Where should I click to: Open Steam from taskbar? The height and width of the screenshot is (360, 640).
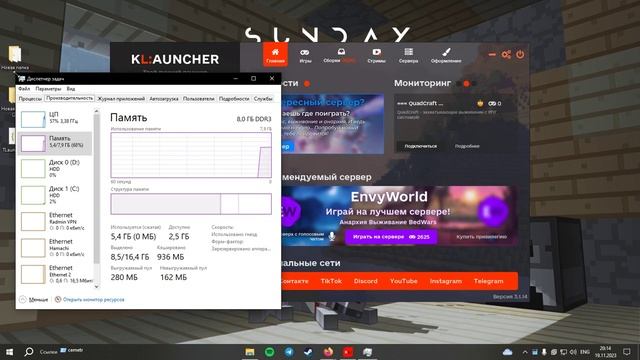pyautogui.click(x=308, y=352)
